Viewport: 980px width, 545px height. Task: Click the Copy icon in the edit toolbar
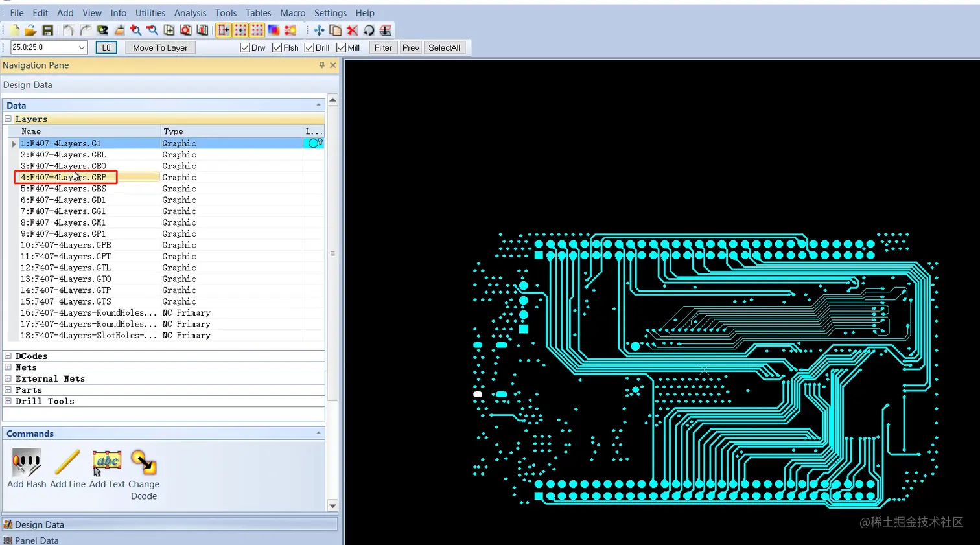[336, 30]
